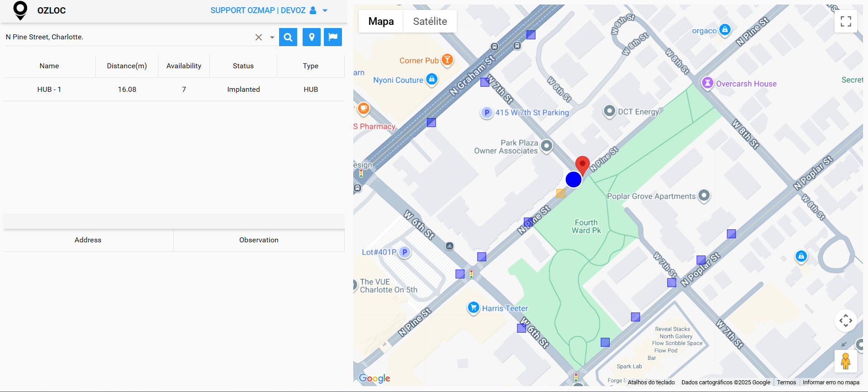
Task: Click the Corner Pub place icon
Action: pyautogui.click(x=447, y=59)
